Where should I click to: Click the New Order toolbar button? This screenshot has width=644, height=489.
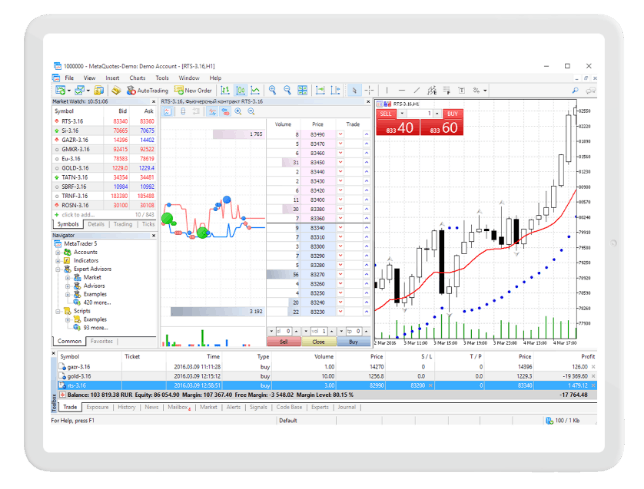pos(193,90)
